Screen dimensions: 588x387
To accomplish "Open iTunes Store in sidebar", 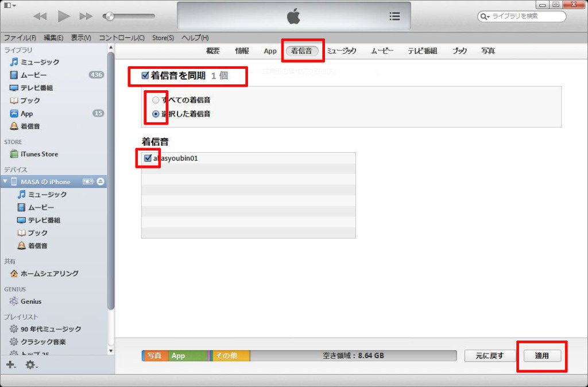I will tap(39, 154).
